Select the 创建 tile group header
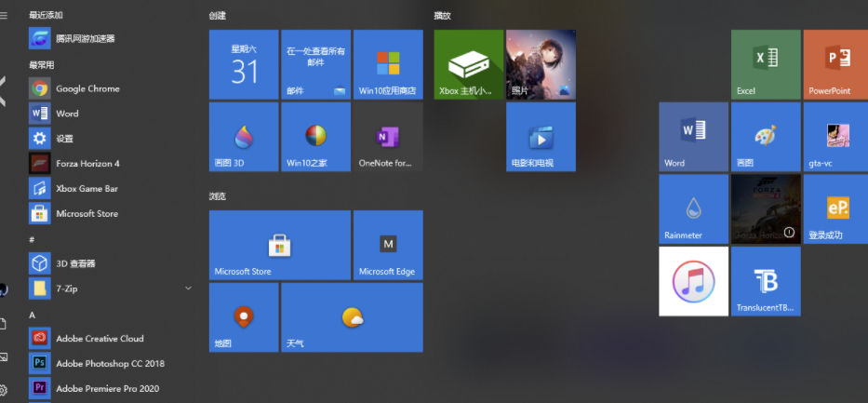 point(218,16)
